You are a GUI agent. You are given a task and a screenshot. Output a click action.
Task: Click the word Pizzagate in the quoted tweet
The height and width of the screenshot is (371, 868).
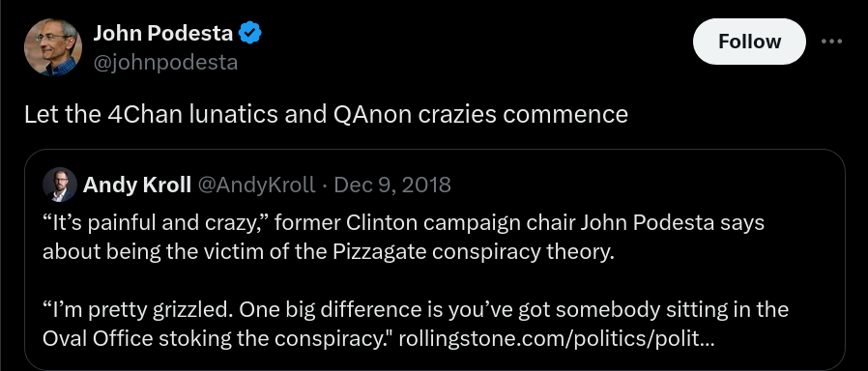click(380, 252)
